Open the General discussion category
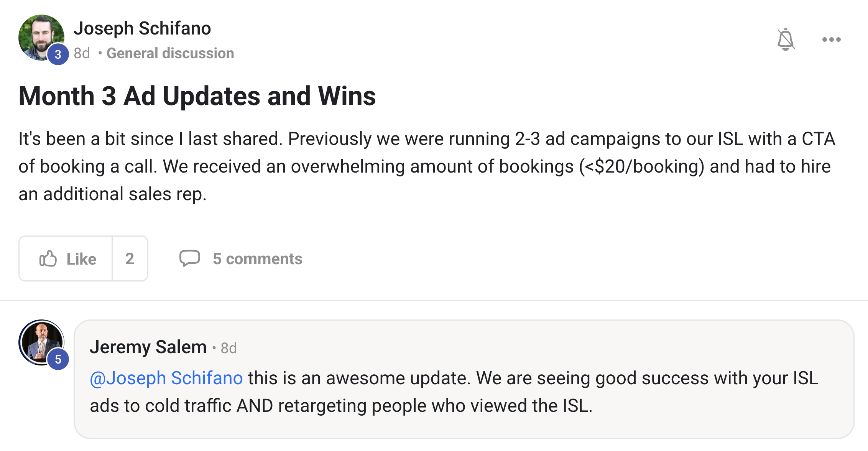This screenshot has width=868, height=451. pyautogui.click(x=170, y=53)
